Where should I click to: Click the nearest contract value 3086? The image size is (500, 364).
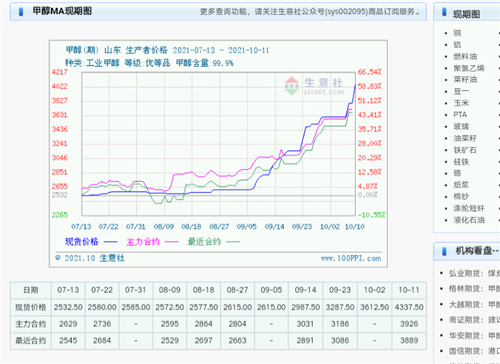tap(340, 341)
